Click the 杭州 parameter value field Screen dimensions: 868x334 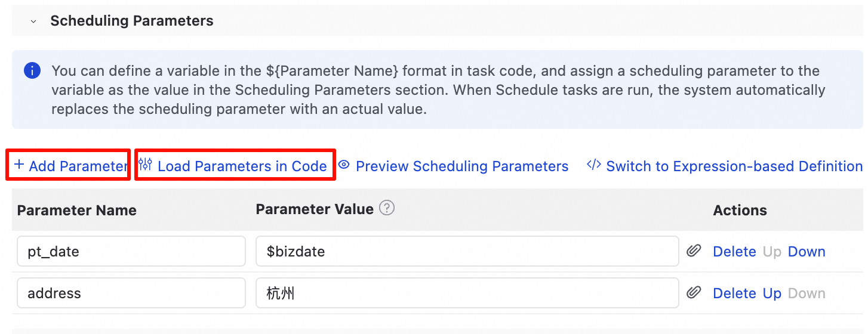tap(467, 293)
